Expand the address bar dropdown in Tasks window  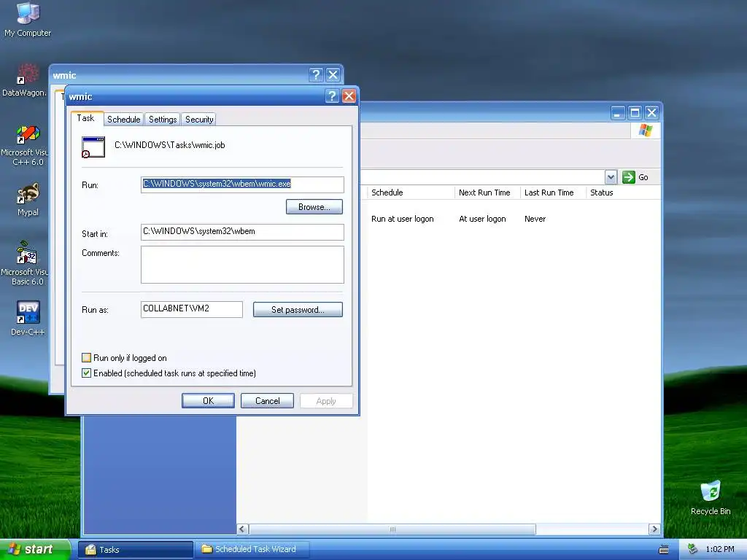pyautogui.click(x=611, y=177)
